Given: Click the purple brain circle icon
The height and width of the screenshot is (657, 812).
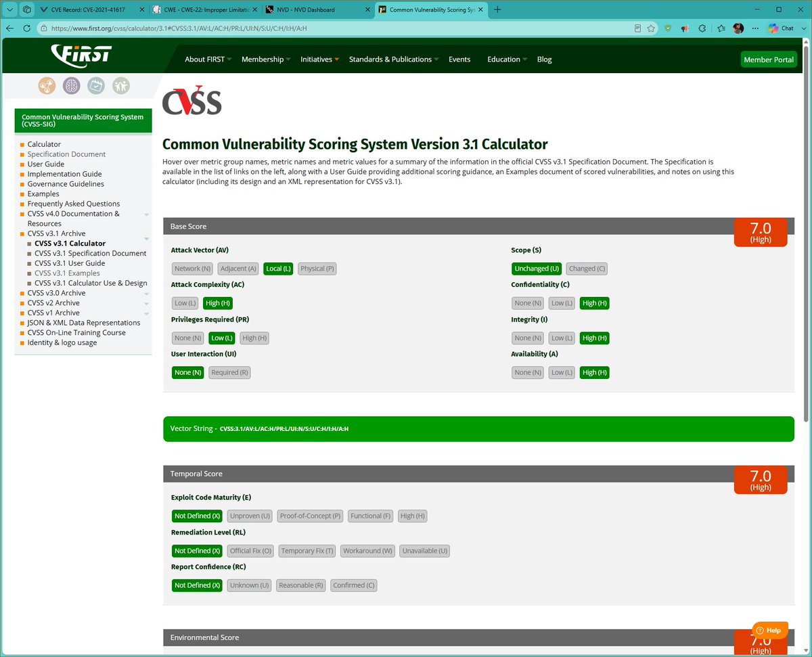Looking at the screenshot, I should [x=72, y=85].
